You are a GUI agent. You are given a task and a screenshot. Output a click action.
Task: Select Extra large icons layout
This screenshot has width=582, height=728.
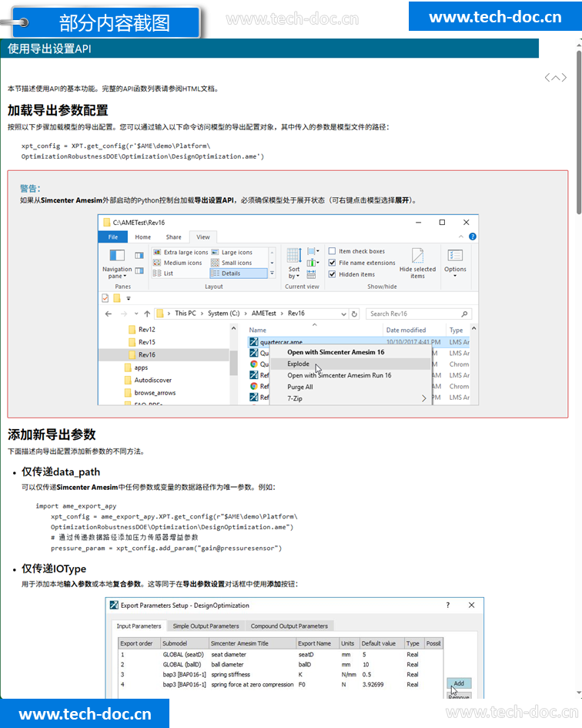tap(181, 252)
